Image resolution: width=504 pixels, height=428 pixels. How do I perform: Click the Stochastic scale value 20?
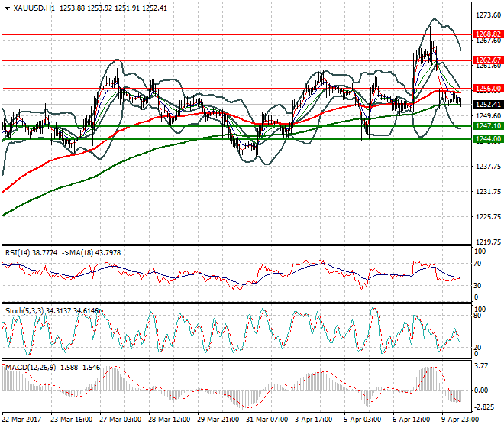(477, 347)
